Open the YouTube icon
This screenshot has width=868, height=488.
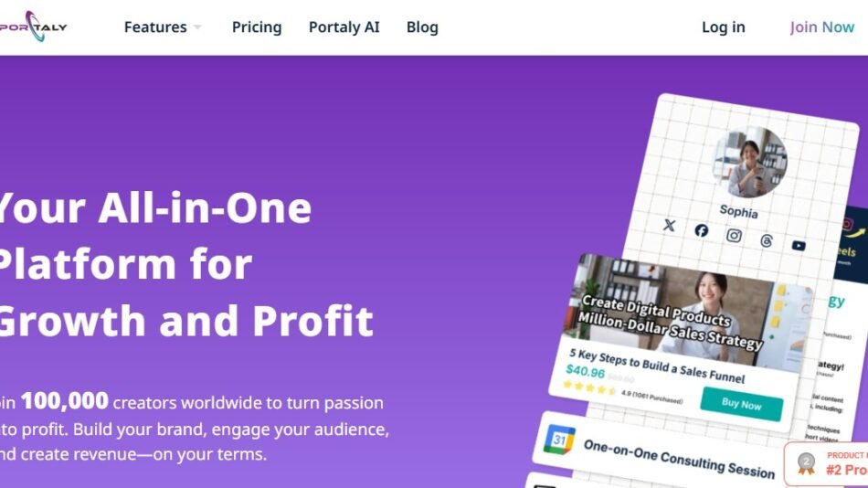click(x=799, y=245)
